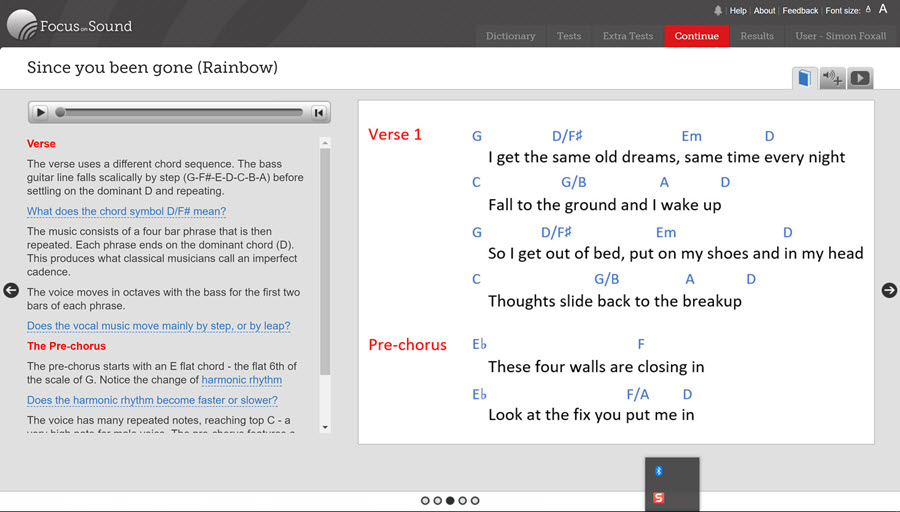The height and width of the screenshot is (512, 900).
Task: Click the F/A chord symbol
Action: point(638,394)
